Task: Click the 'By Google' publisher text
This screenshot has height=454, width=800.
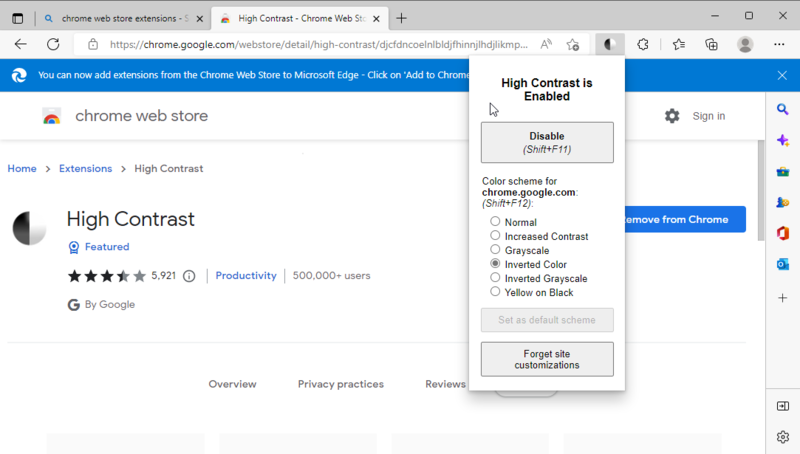Action: (x=110, y=305)
